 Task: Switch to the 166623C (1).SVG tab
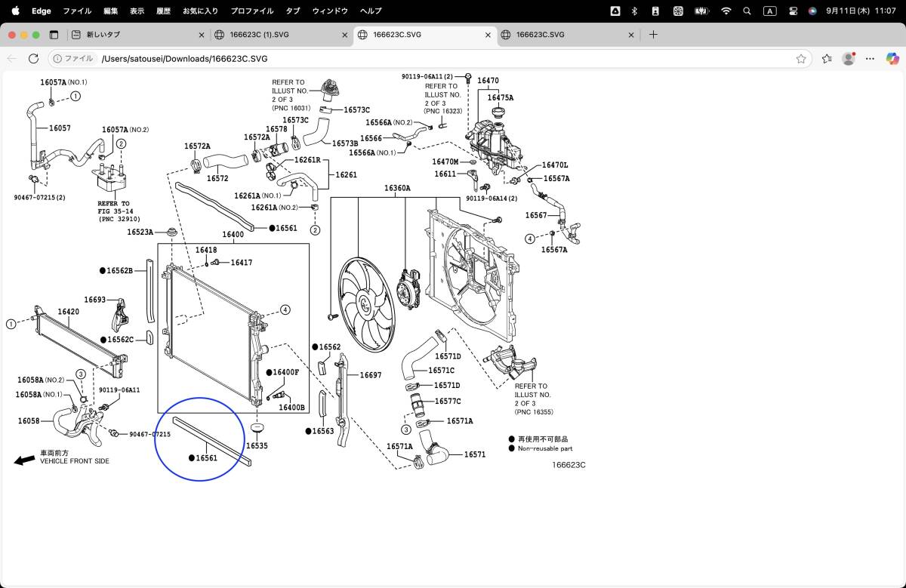coord(279,35)
